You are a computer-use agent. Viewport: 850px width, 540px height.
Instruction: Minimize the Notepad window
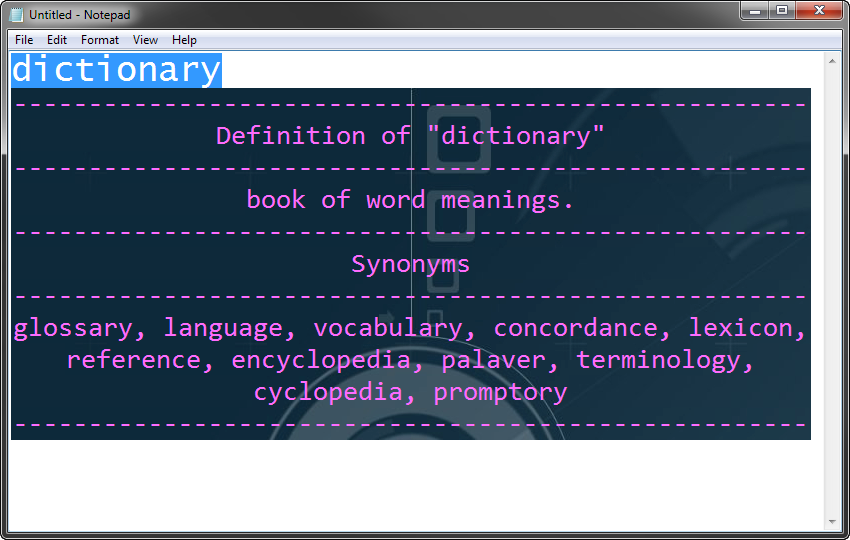(755, 10)
